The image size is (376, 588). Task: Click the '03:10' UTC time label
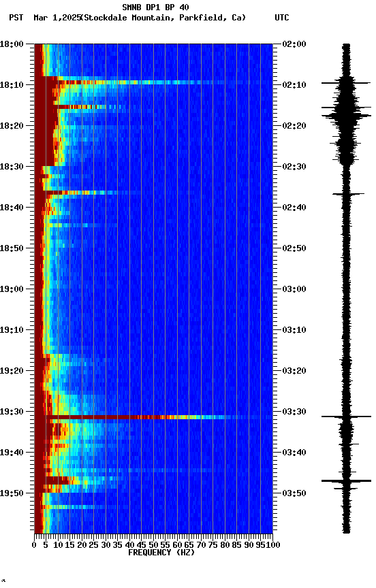pyautogui.click(x=294, y=330)
